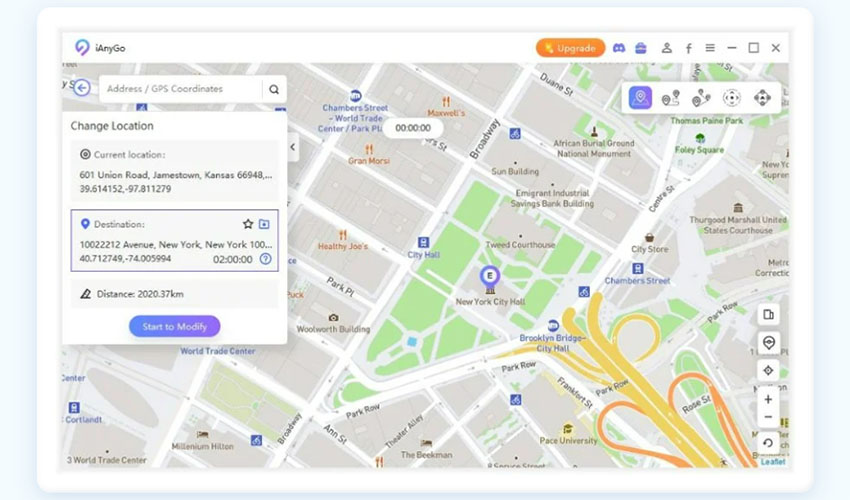This screenshot has height=500, width=850.
Task: Click the Healthy Joe's restaurant icon
Action: (343, 235)
